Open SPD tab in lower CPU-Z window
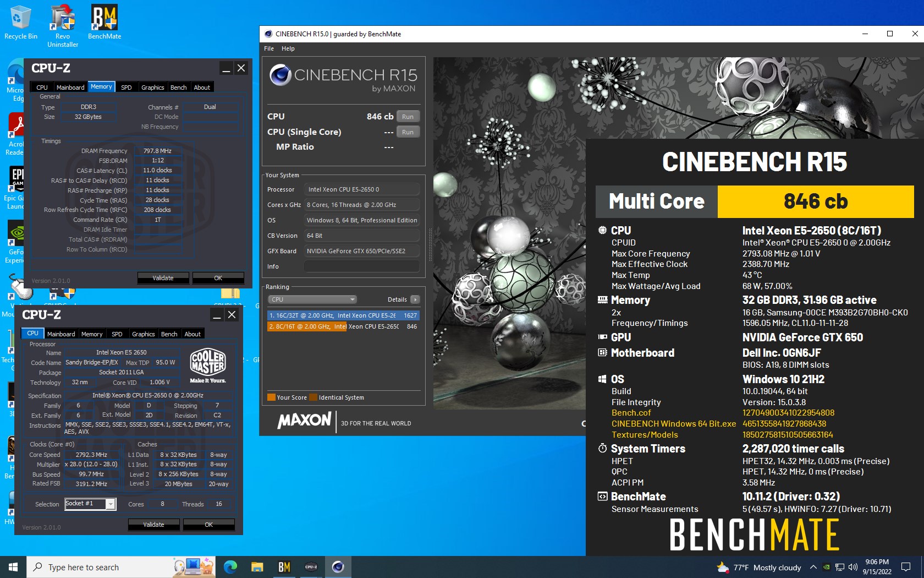The image size is (924, 578). pos(117,334)
